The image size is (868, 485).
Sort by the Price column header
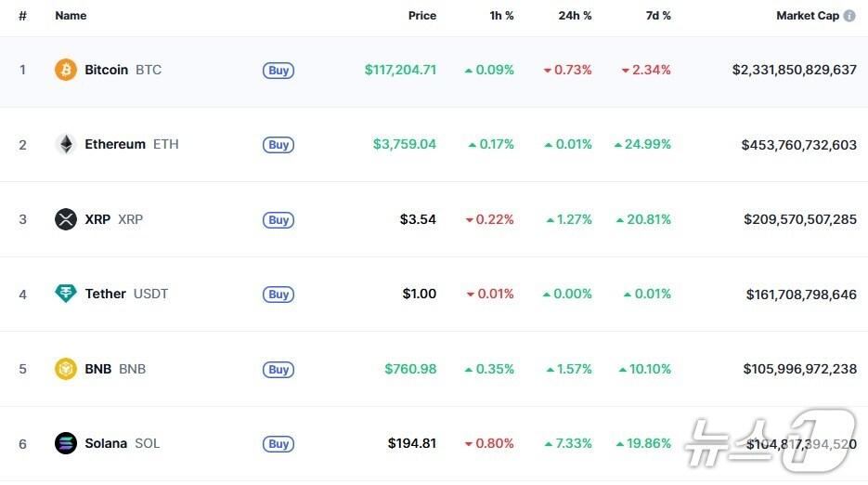pos(421,16)
